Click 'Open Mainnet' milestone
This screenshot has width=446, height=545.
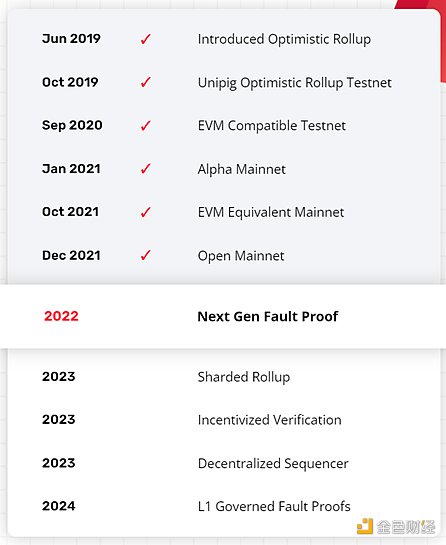tap(241, 256)
